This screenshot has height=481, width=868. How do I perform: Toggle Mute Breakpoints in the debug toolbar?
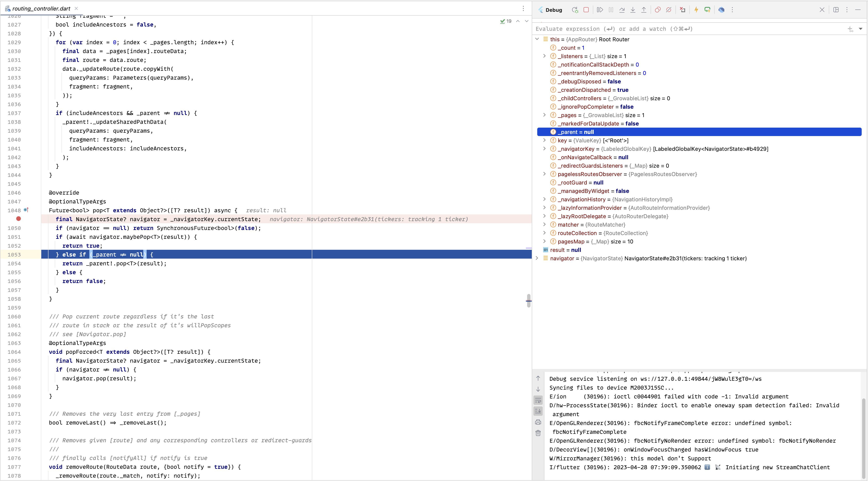click(669, 10)
